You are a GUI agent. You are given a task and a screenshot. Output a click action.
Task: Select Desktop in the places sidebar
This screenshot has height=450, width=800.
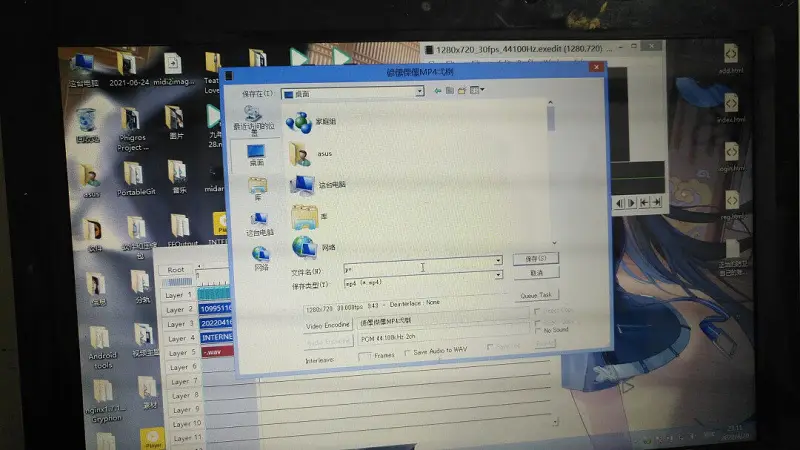point(256,155)
